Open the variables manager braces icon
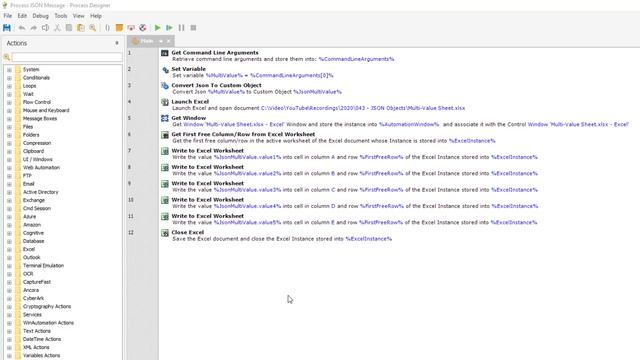The image size is (640, 360). (107, 28)
